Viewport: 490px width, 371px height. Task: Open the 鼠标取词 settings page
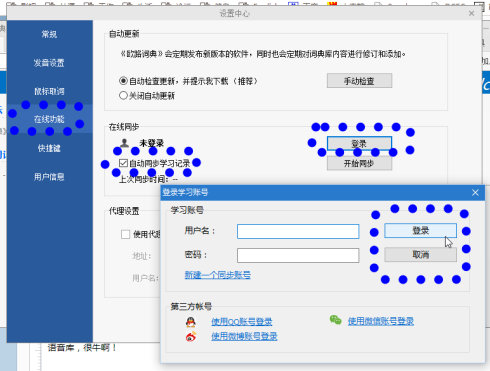click(49, 91)
